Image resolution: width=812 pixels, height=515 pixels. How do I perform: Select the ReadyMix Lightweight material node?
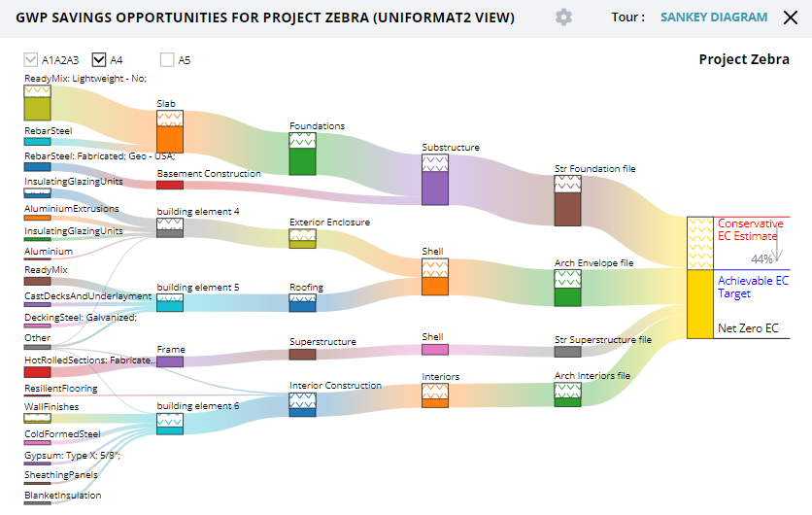(37, 103)
